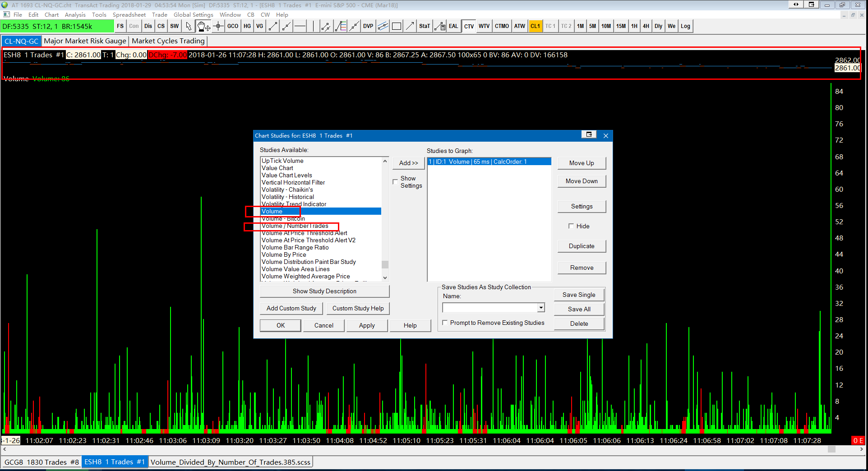Open the Analysis menu

75,15
